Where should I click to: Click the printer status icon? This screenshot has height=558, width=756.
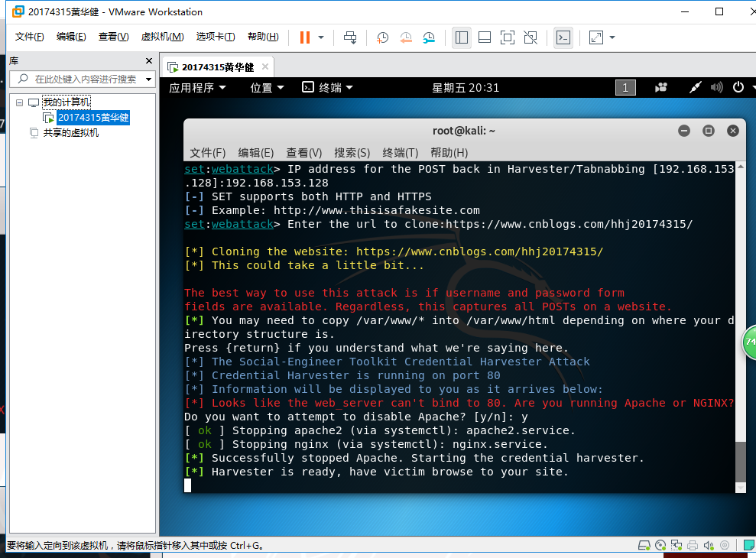[x=693, y=546]
